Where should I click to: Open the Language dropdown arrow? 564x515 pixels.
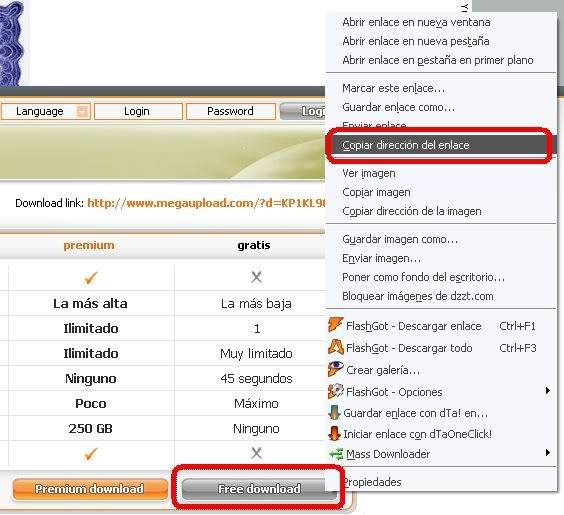click(82, 111)
